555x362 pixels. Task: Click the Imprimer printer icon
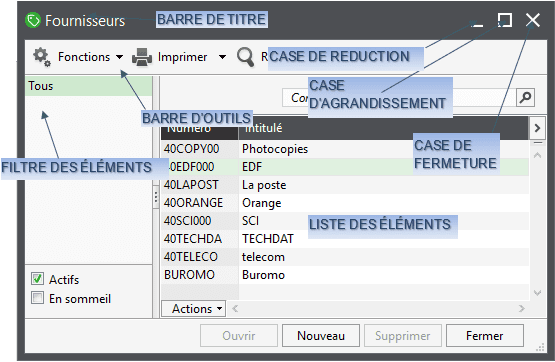click(142, 57)
